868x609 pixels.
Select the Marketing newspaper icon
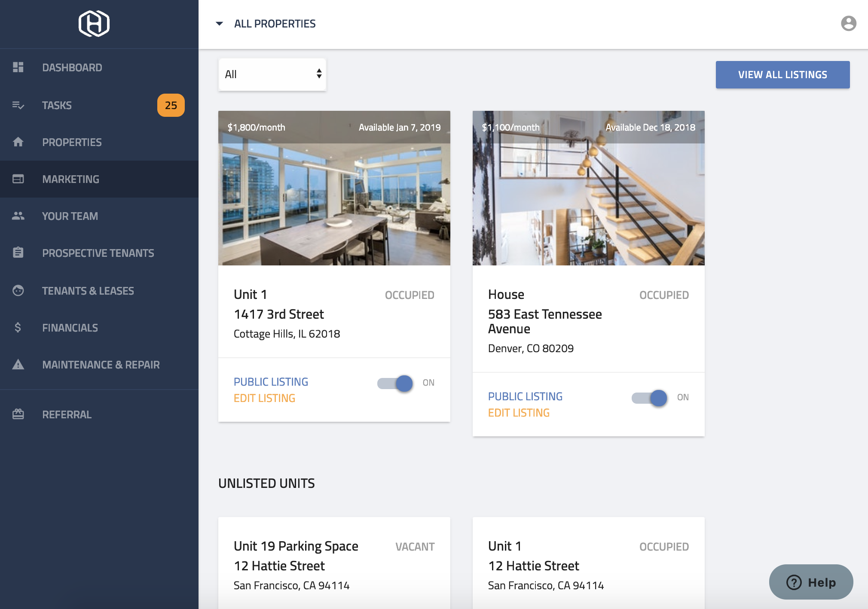[18, 179]
